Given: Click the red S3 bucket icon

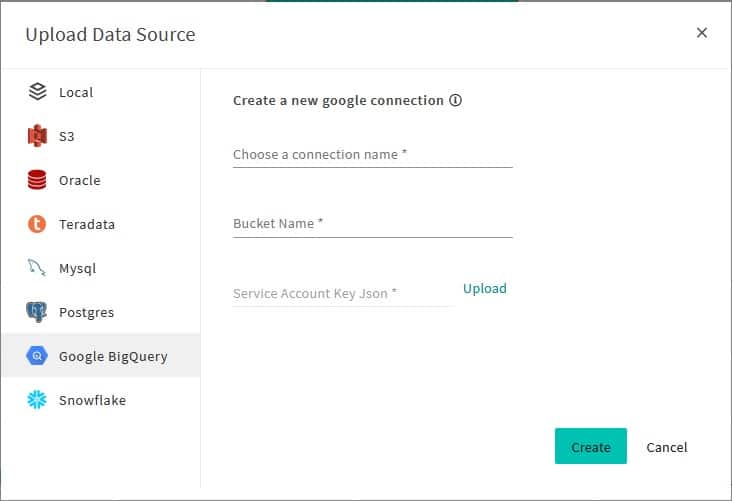Looking at the screenshot, I should (37, 136).
